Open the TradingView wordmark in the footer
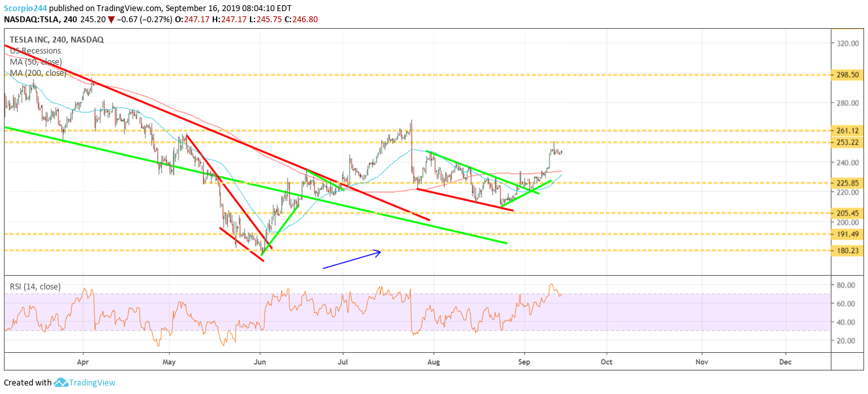The width and height of the screenshot is (868, 394). (x=93, y=383)
